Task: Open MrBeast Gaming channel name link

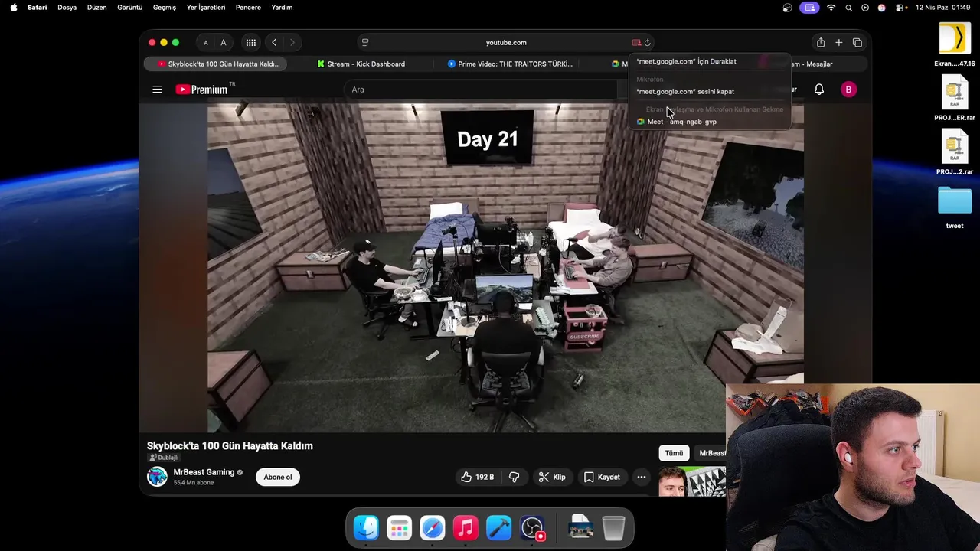Action: click(204, 472)
